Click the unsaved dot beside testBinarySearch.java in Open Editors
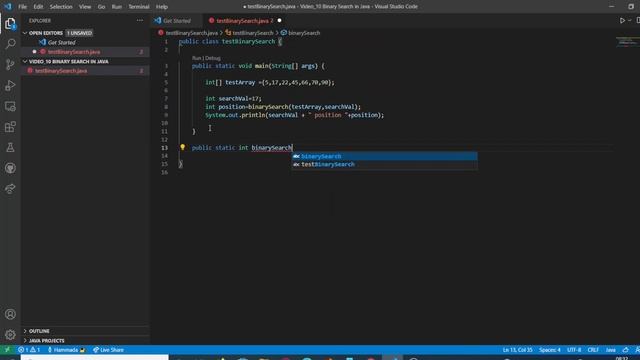 (34, 52)
